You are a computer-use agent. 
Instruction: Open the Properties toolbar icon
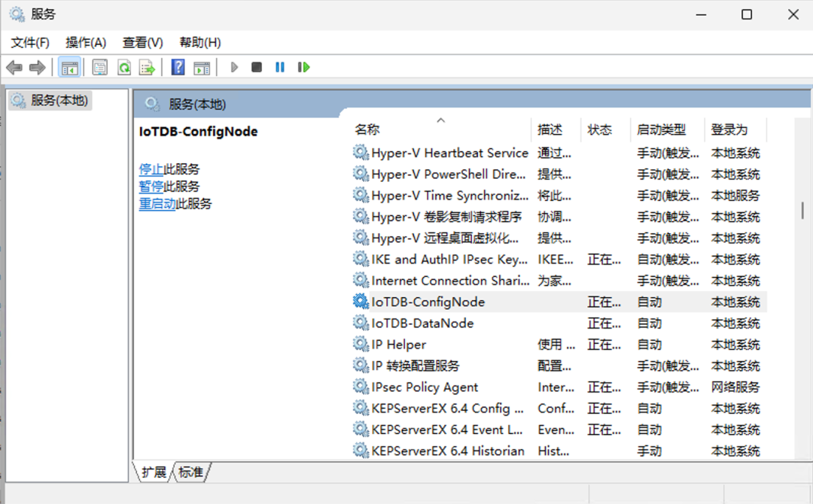point(100,68)
